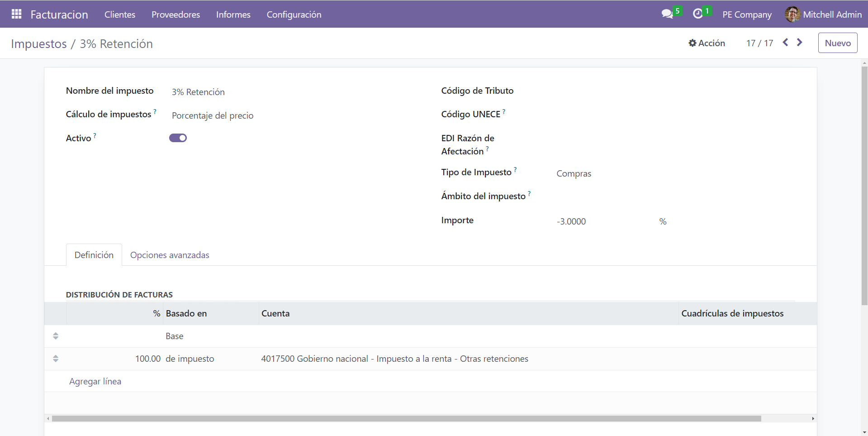The image size is (868, 436).
Task: Open the activities clock icon
Action: pyautogui.click(x=698, y=14)
